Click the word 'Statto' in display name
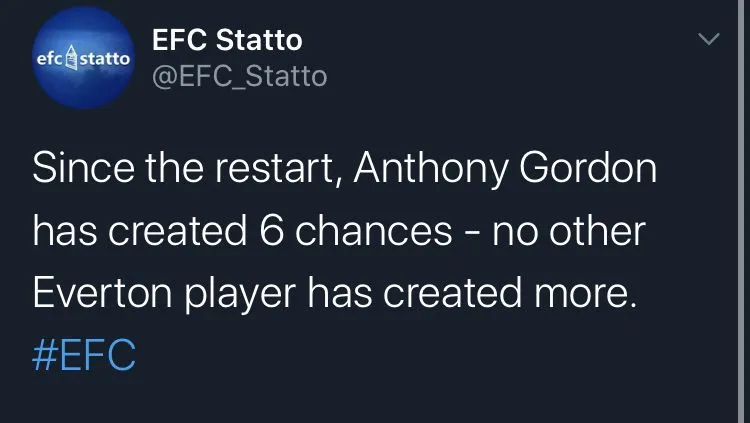This screenshot has height=423, width=750. (263, 41)
